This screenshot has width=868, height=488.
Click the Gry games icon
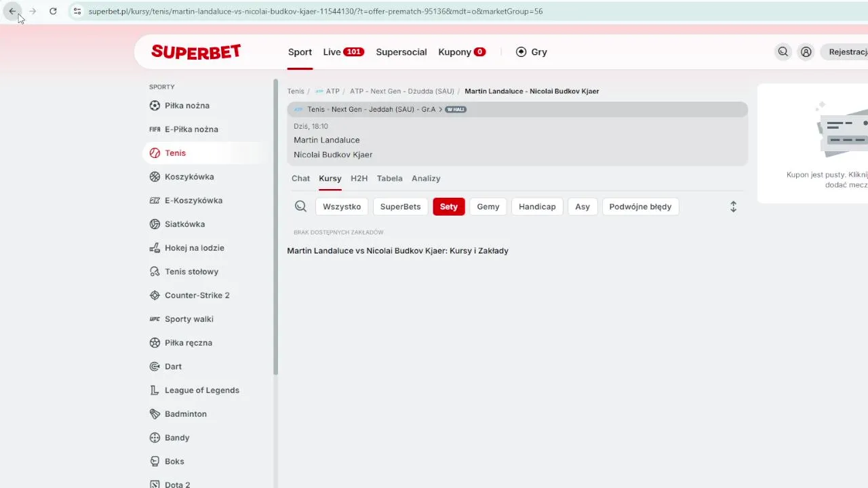(x=521, y=52)
